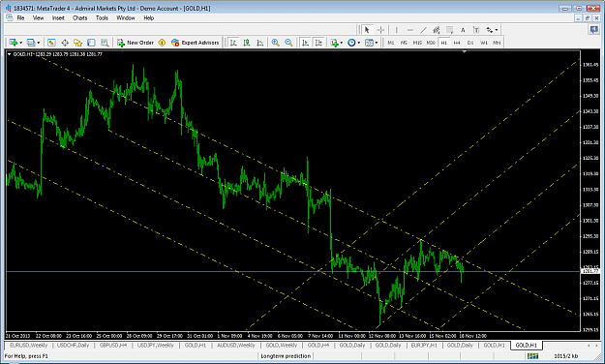Toggle Auto Scroll on the chart
The width and height of the screenshot is (605, 364).
click(x=305, y=43)
